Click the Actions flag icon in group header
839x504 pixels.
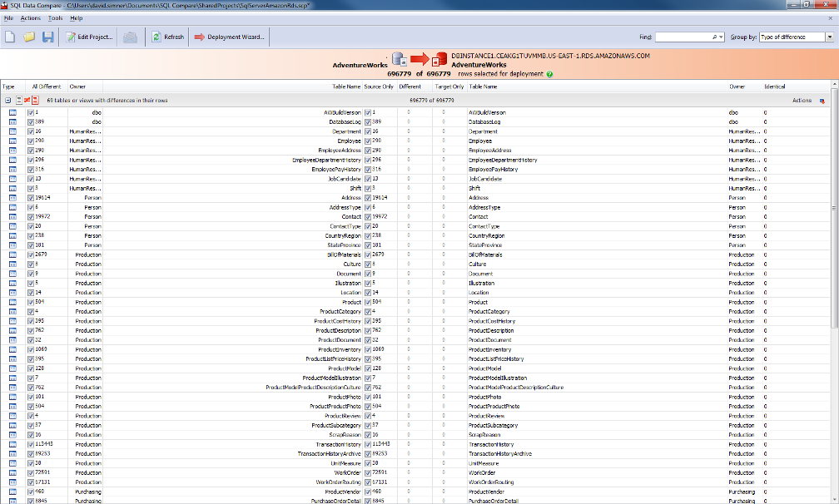[822, 101]
